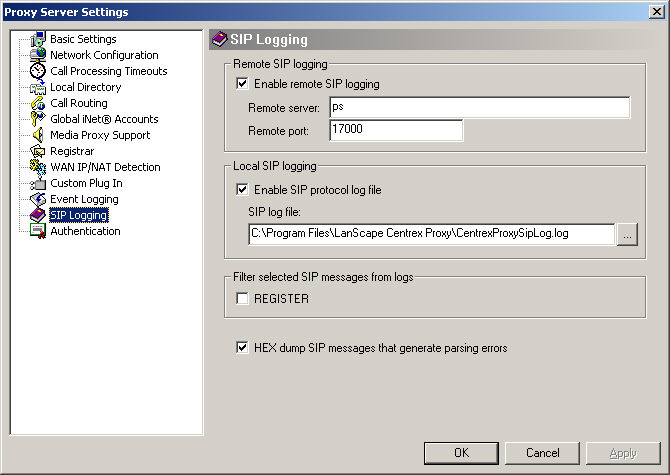Toggle HEX dump SIP messages checkbox
The image size is (670, 475).
(x=242, y=347)
